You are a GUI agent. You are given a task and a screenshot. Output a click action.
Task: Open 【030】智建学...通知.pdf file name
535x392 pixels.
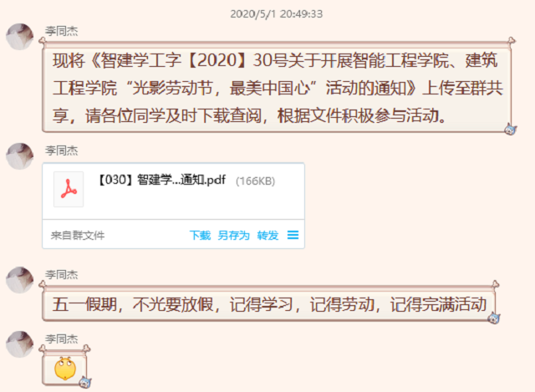click(x=162, y=180)
